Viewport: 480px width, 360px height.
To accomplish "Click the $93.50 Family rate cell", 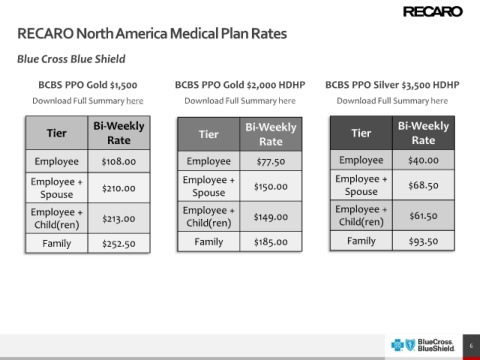I will click(x=423, y=241).
